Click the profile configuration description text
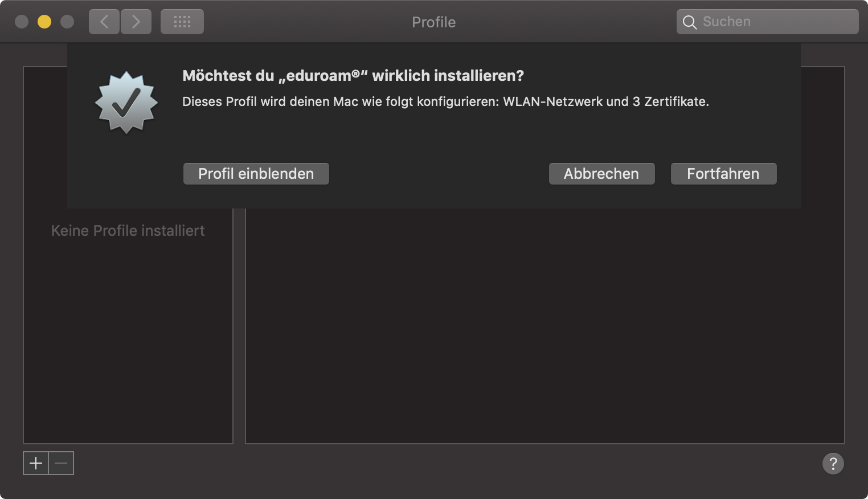This screenshot has height=499, width=868. coord(445,102)
